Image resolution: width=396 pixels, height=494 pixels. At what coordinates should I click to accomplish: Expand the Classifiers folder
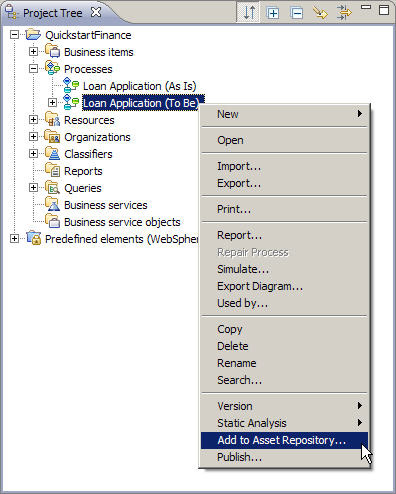pos(33,153)
